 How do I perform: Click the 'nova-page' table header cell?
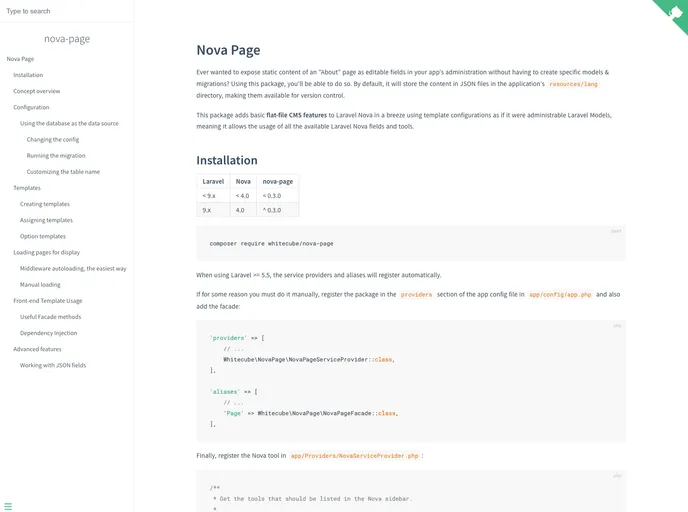point(278,181)
